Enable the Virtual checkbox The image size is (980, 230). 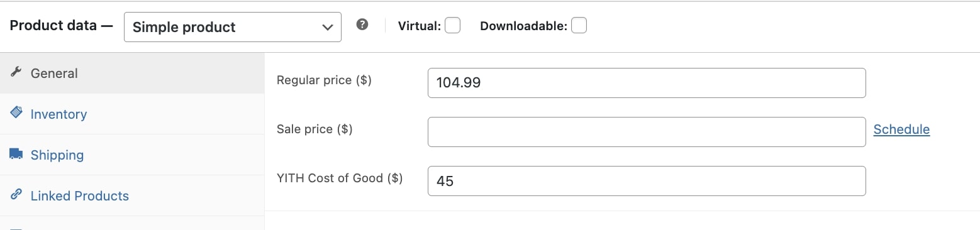tap(452, 26)
